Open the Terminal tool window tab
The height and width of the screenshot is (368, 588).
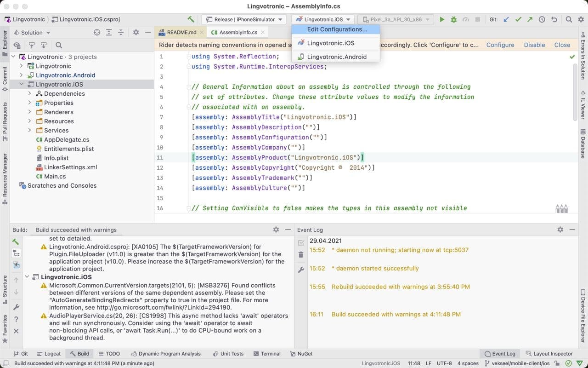pos(266,354)
